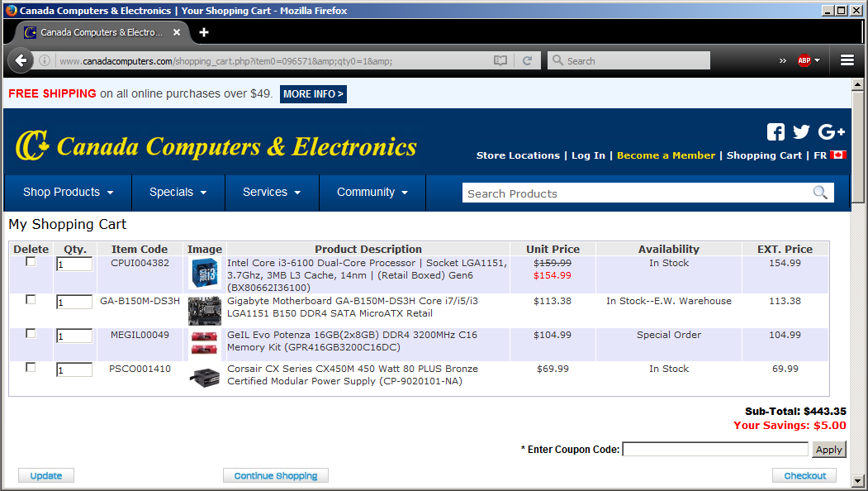
Task: Open the Google Plus icon
Action: tap(832, 132)
